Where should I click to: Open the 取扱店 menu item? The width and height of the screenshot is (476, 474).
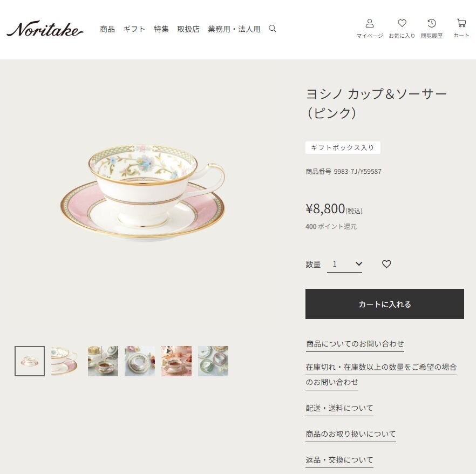pyautogui.click(x=188, y=29)
